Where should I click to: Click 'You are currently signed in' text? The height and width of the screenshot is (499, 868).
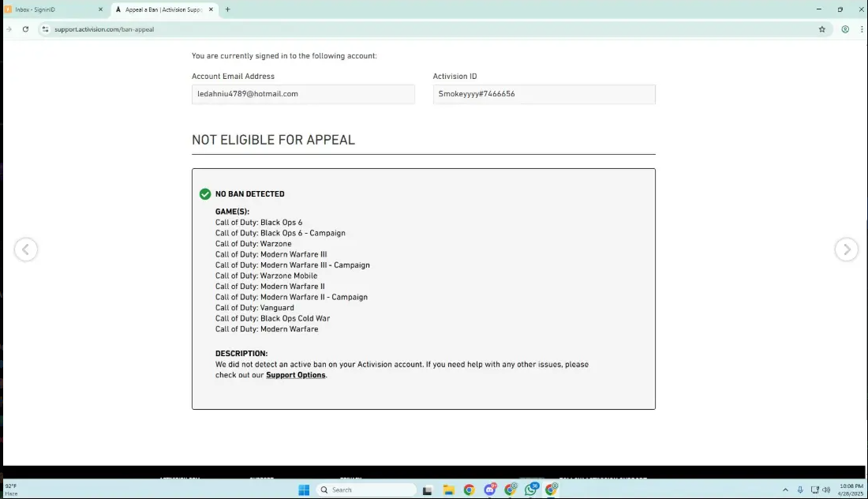point(284,56)
